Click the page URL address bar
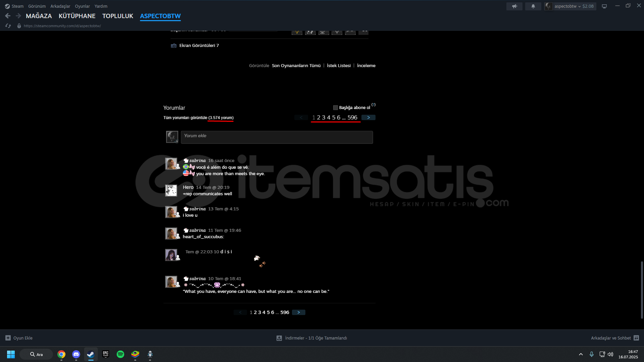Image resolution: width=644 pixels, height=362 pixels. point(62,26)
